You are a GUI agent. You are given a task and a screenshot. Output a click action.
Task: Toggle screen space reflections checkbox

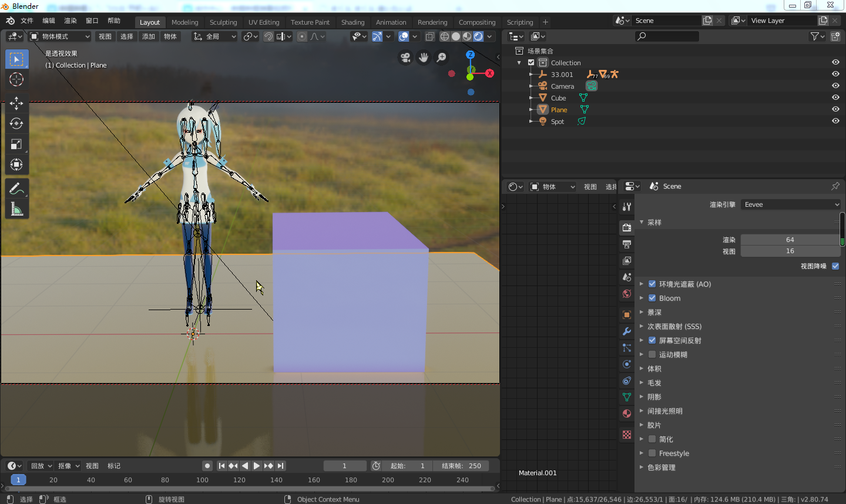tap(652, 340)
